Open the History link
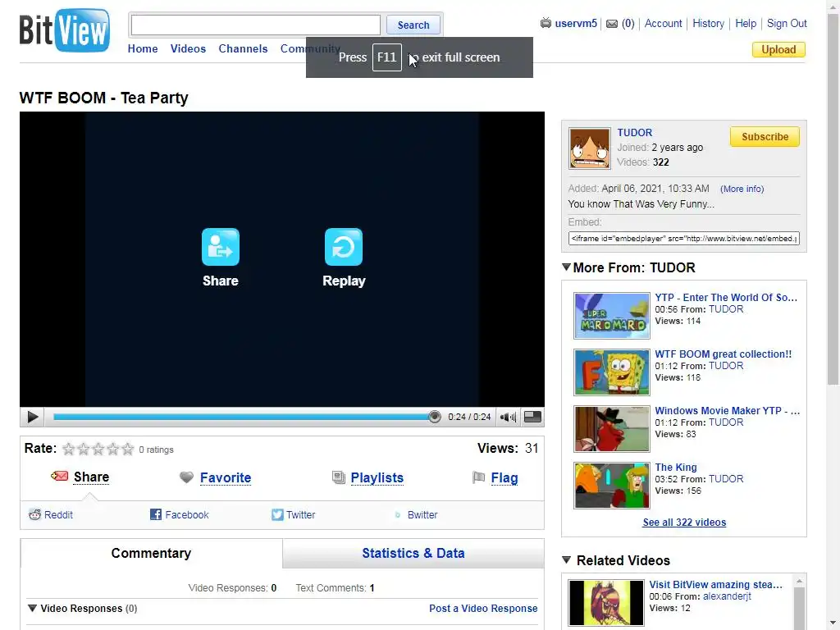Screen dimensions: 840x630 (708, 24)
